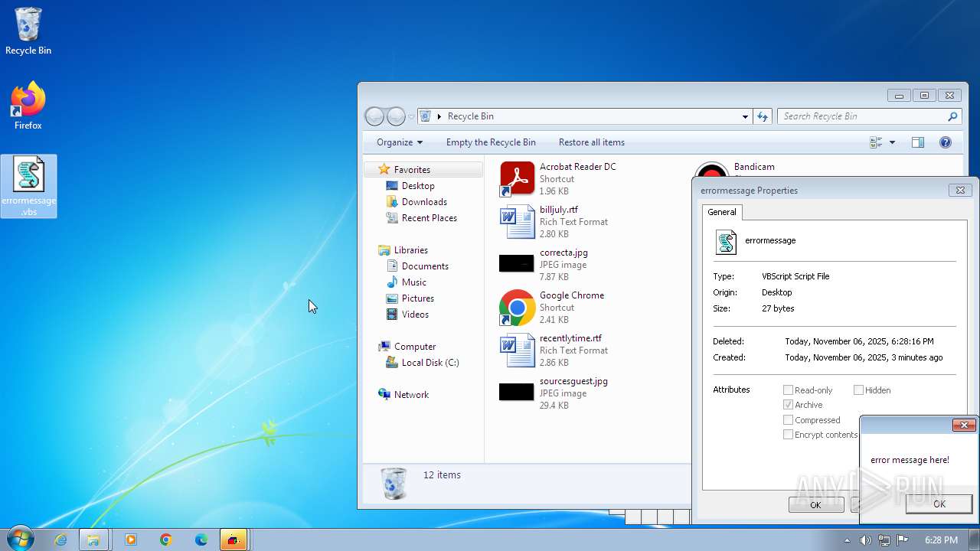Screen dimensions: 980x551
Task: Open Windows Media Player from the taskbar
Action: point(130,540)
